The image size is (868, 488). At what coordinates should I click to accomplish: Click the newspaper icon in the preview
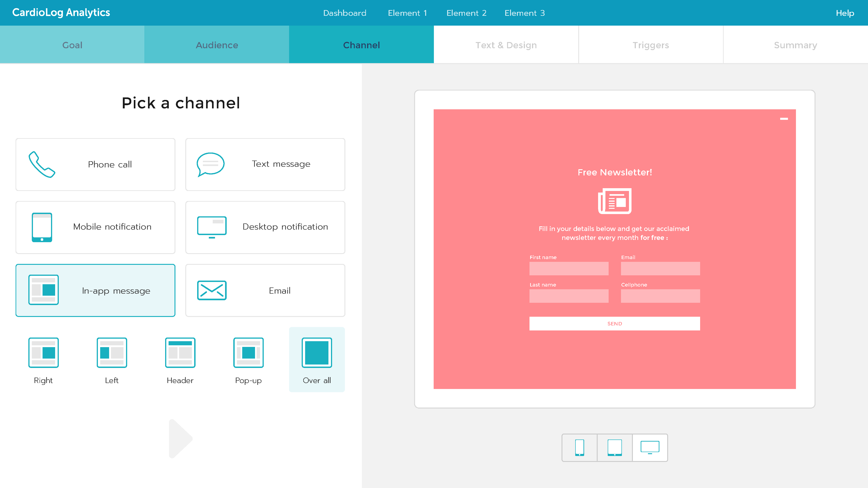(615, 201)
